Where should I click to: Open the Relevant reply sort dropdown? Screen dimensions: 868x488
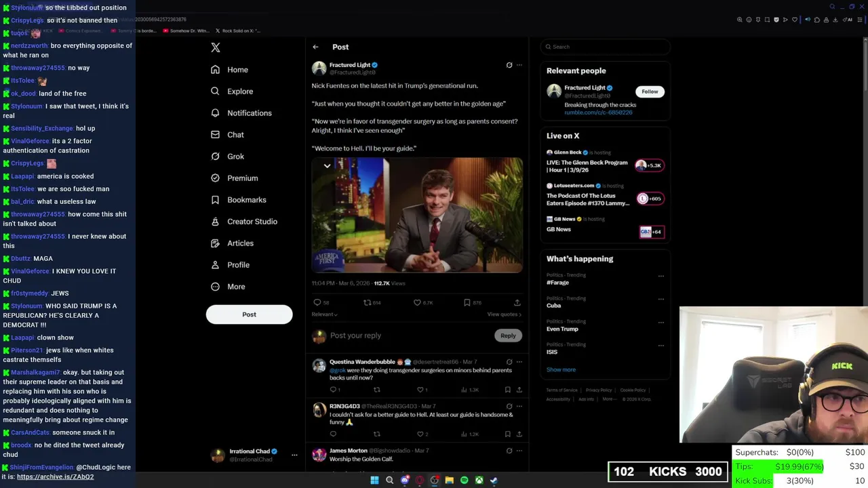click(324, 314)
